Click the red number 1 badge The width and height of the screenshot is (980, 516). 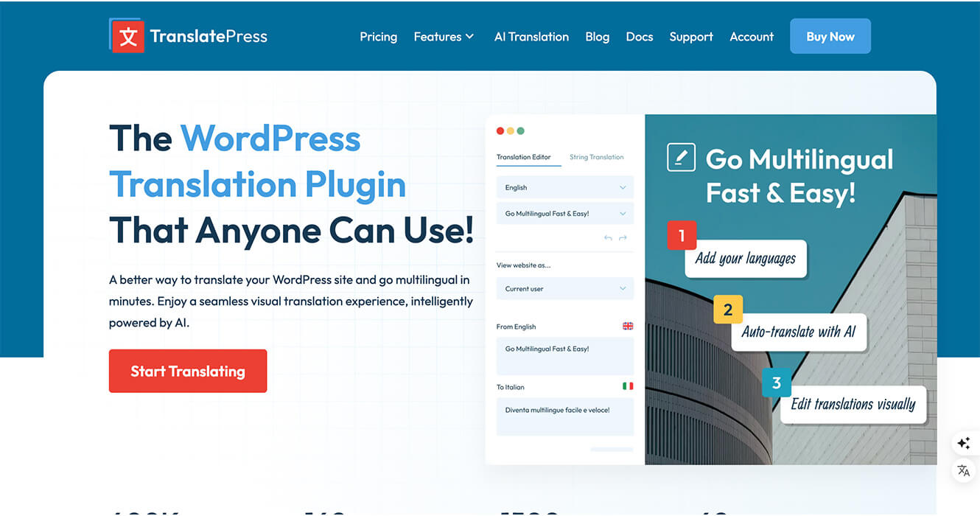coord(682,236)
